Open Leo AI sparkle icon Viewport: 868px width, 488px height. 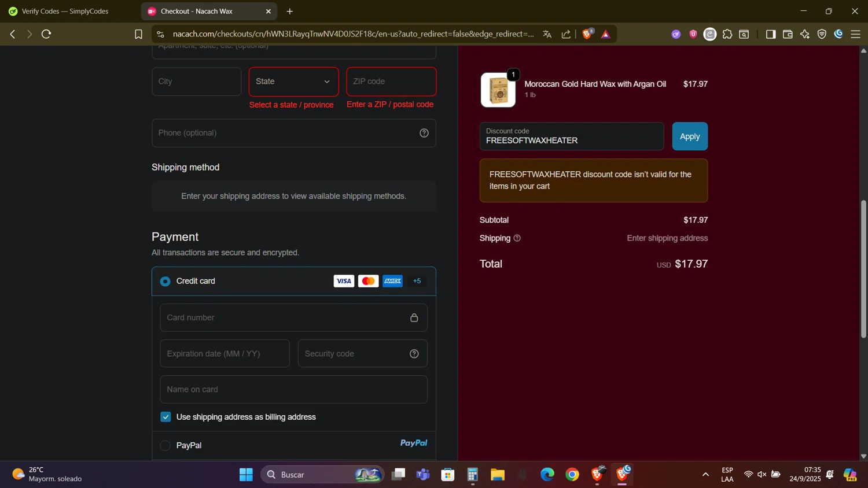click(x=805, y=34)
